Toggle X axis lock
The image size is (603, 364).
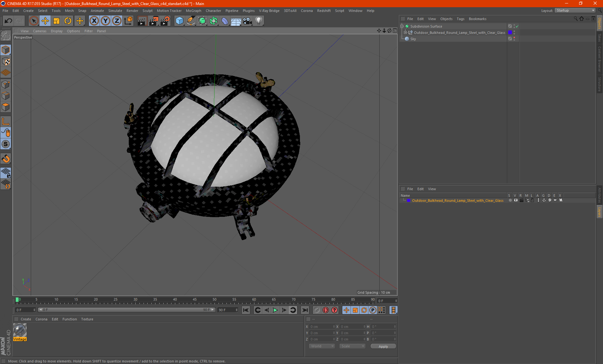[94, 21]
